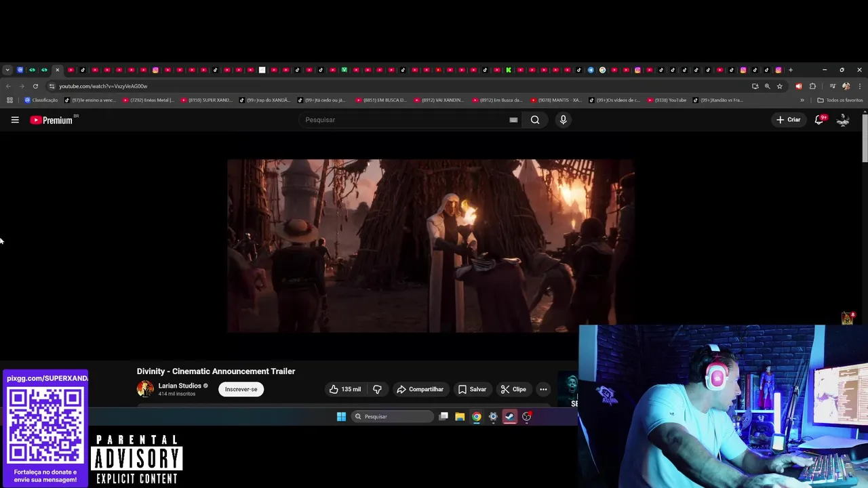
Task: Open Task View icon in taskbar
Action: 443,417
